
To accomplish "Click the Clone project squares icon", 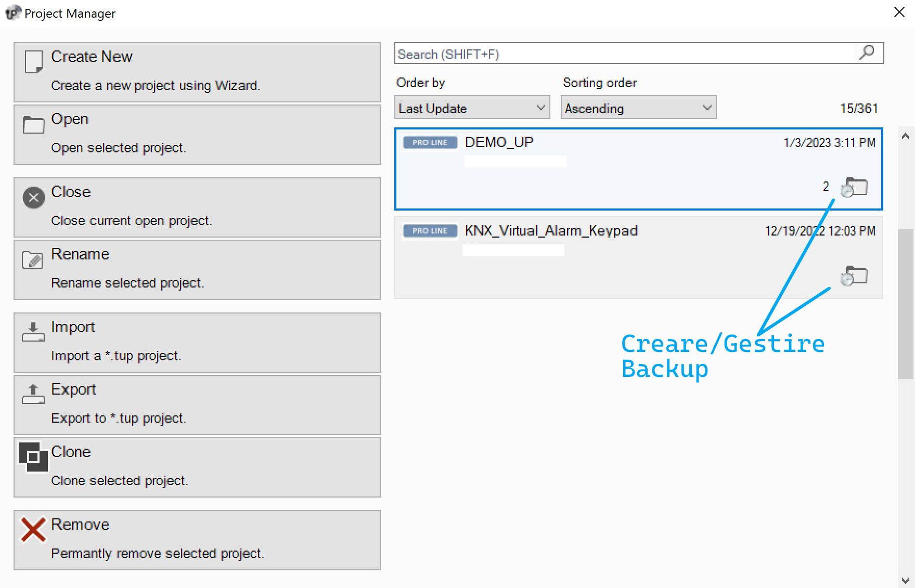I will click(33, 456).
